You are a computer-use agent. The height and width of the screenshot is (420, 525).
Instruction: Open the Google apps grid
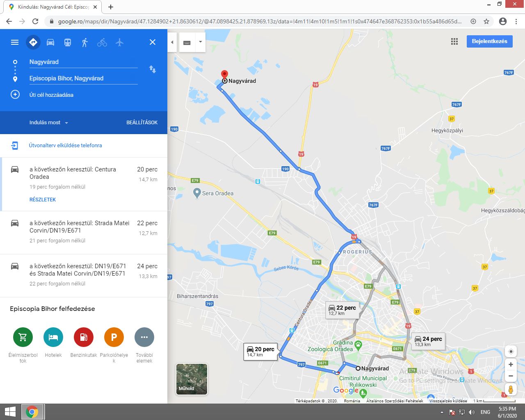click(454, 41)
